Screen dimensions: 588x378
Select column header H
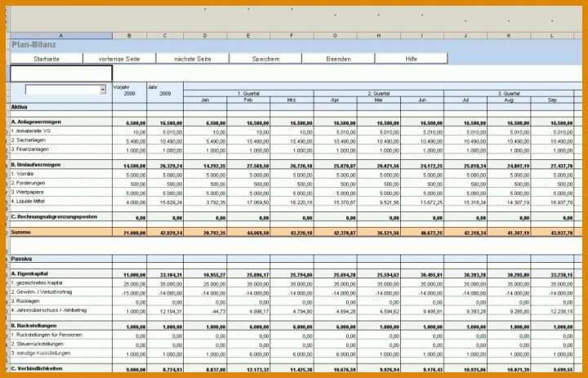[x=379, y=36]
